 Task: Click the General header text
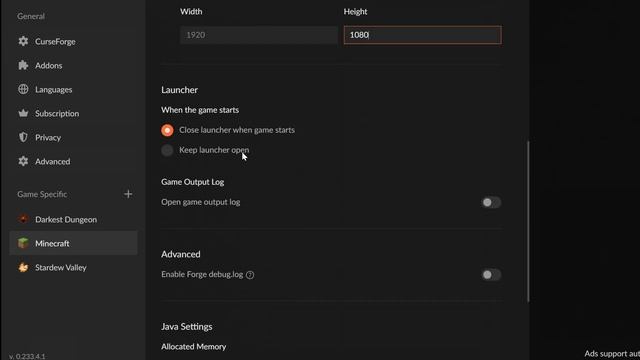31,16
